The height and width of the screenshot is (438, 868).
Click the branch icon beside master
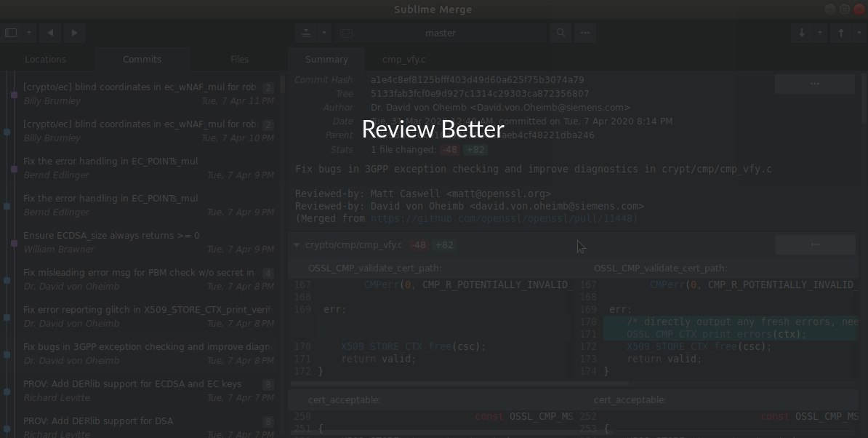pyautogui.click(x=346, y=33)
